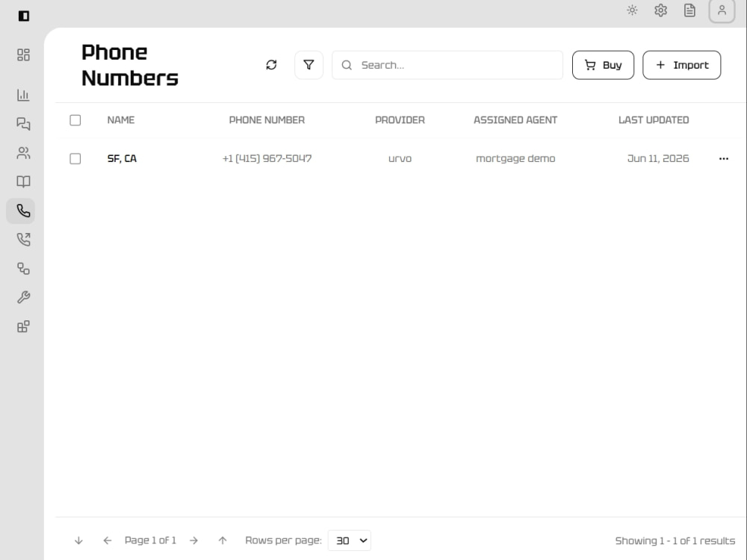This screenshot has width=747, height=560.
Task: Open the SF, CA name cell
Action: (122, 158)
